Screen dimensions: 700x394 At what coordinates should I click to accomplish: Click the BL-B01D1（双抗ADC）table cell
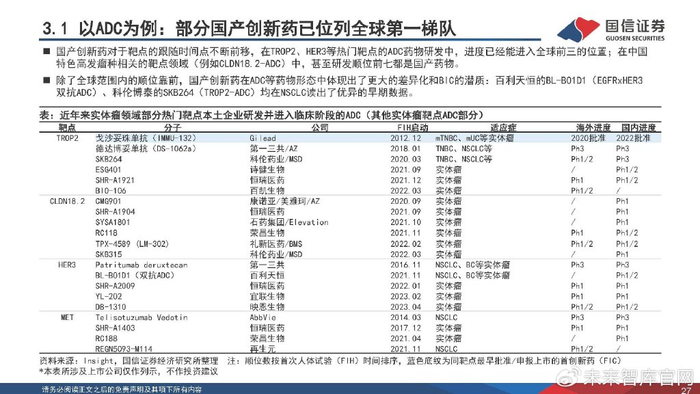(x=135, y=275)
